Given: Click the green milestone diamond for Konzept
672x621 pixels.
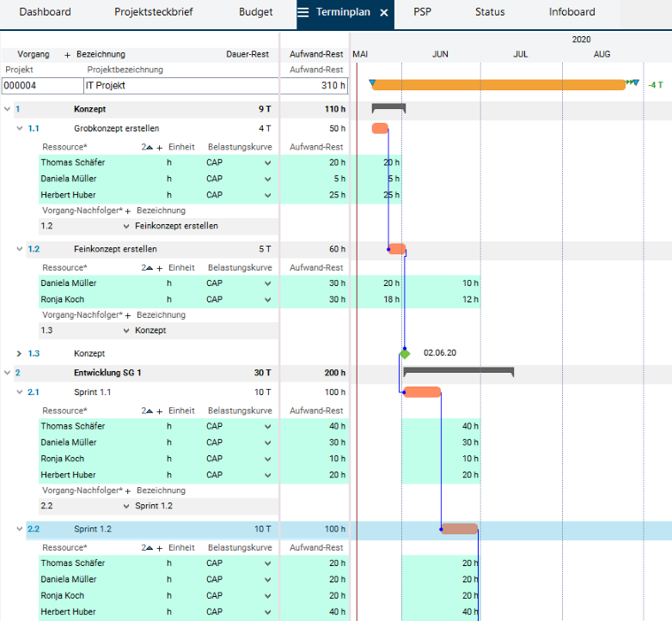Looking at the screenshot, I should pos(405,354).
